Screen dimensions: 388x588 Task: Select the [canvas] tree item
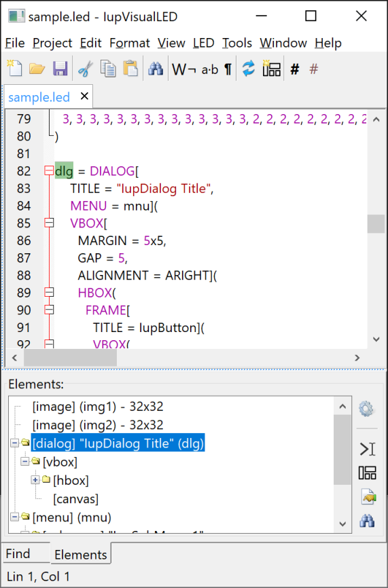coord(76,499)
